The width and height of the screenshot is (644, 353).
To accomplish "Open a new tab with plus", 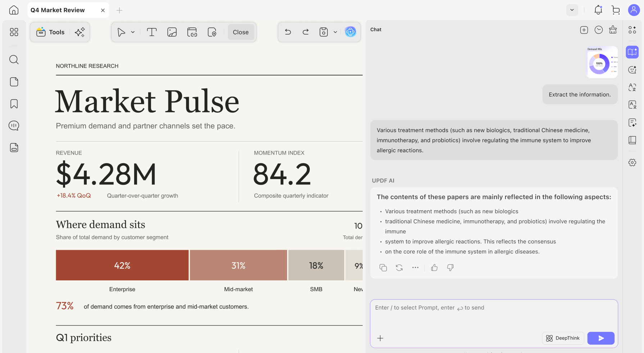I will tap(119, 10).
